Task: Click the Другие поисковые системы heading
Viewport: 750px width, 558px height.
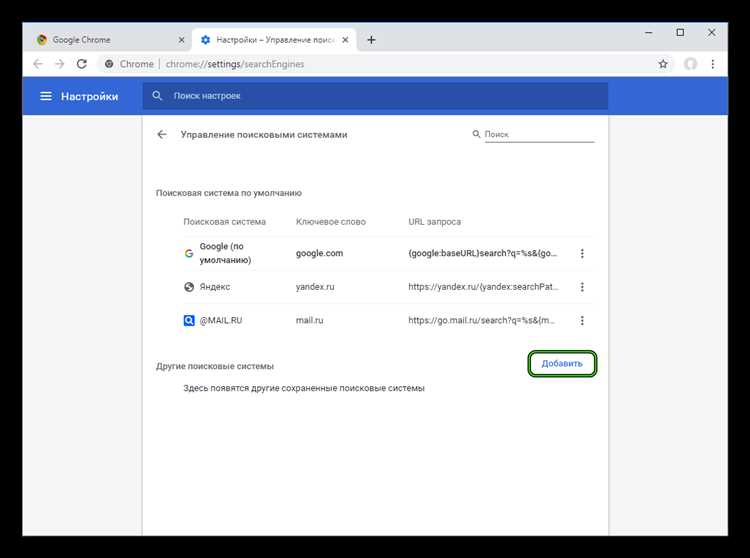Action: [x=215, y=366]
